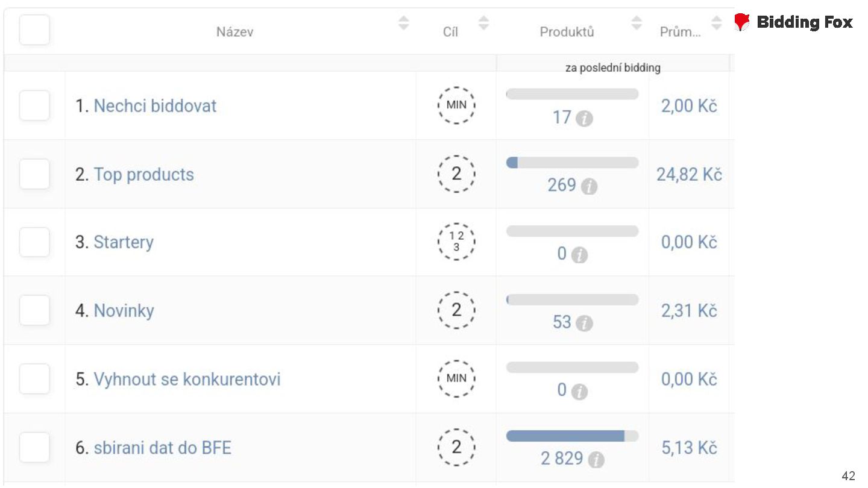This screenshot has height=488, width=868.
Task: Click info icon next to 269 products
Action: 589,187
